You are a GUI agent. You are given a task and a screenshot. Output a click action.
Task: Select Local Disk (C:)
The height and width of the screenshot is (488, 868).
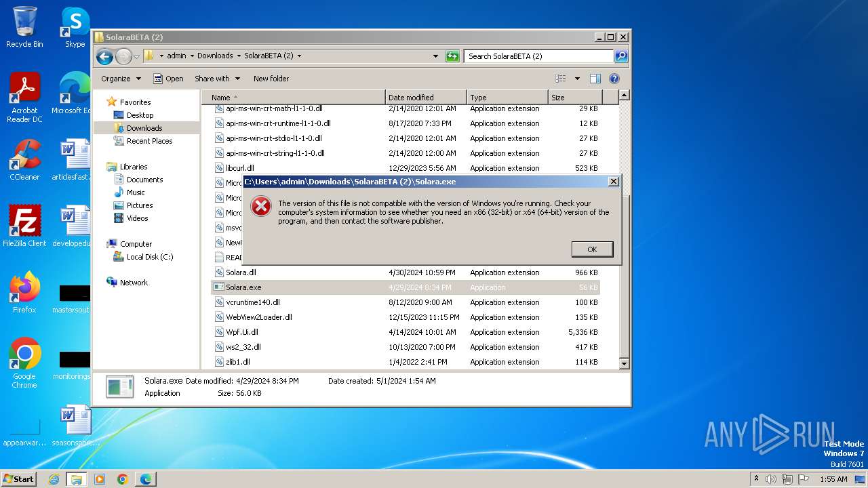[149, 257]
